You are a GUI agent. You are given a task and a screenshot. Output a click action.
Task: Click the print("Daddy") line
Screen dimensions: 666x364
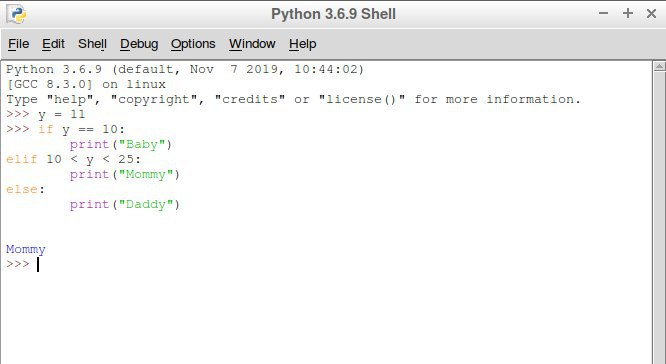click(x=125, y=204)
